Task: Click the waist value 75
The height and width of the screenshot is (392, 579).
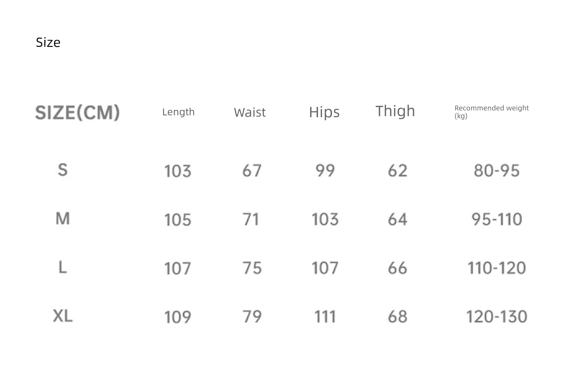Action: click(252, 268)
